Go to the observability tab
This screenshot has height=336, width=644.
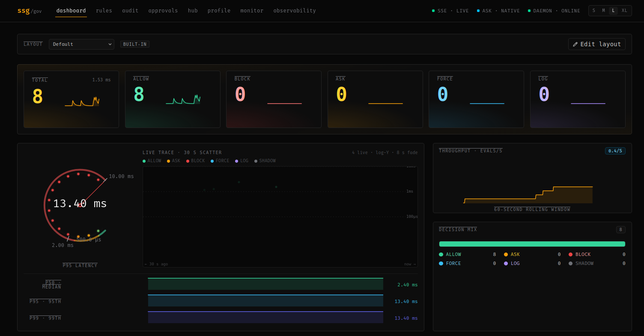[295, 11]
